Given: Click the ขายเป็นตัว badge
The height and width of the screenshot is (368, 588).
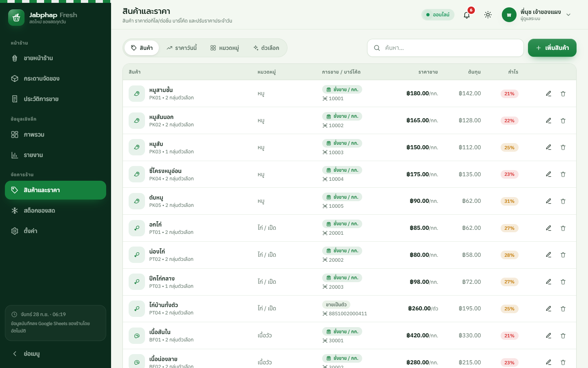Looking at the screenshot, I should click(x=336, y=305).
